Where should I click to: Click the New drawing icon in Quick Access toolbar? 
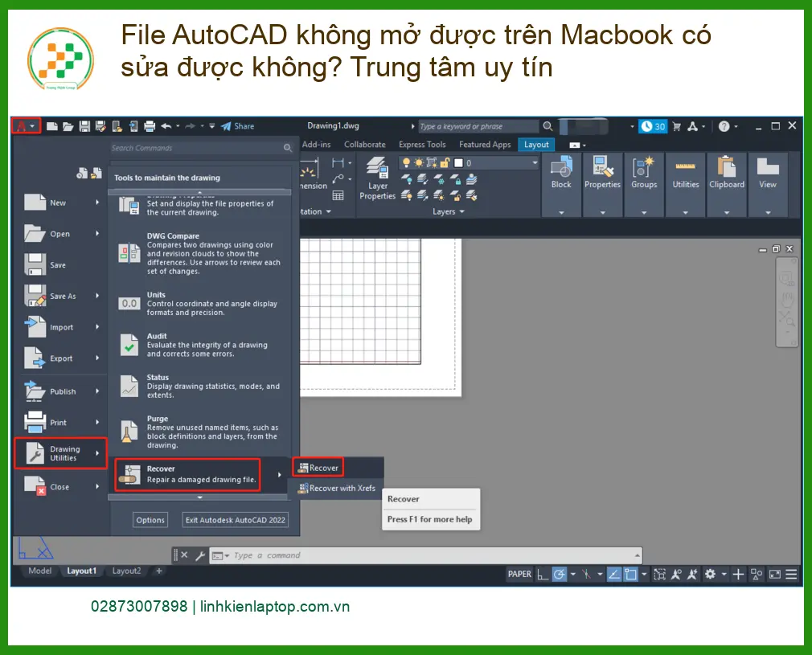[51, 126]
